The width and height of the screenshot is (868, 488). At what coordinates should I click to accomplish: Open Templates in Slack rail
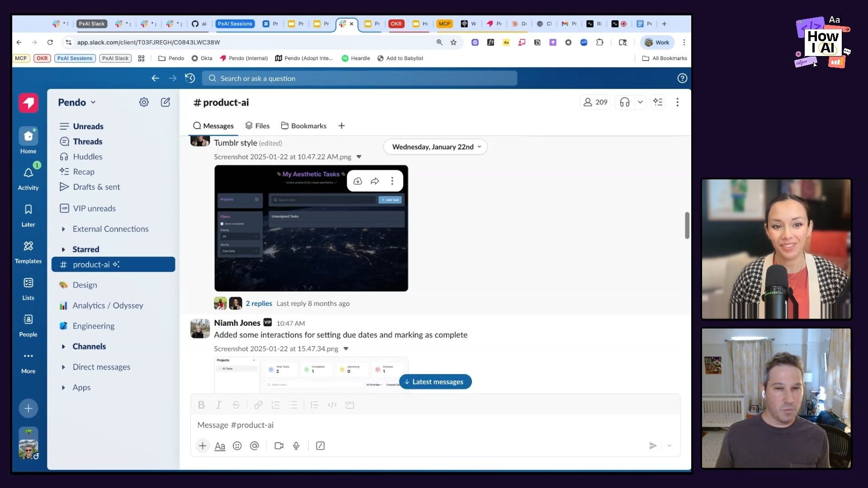[28, 251]
